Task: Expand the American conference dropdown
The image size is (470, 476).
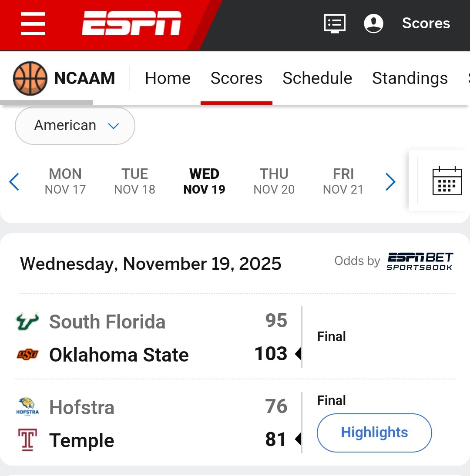Action: click(75, 126)
